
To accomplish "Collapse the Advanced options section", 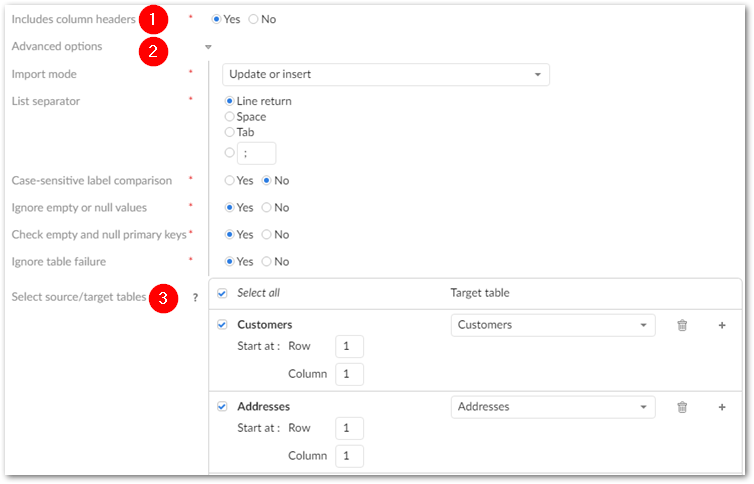I will pyautogui.click(x=208, y=47).
